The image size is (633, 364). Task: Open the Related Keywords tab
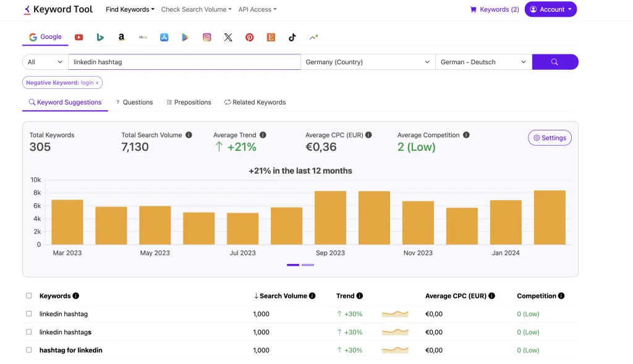pos(255,102)
